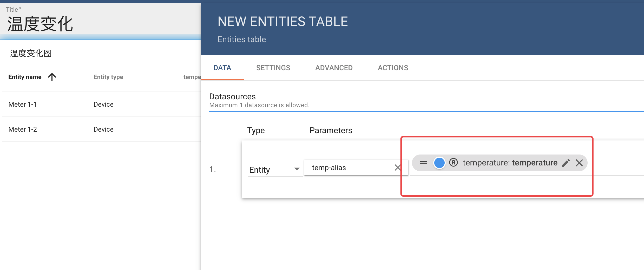Select the Meter 1-1 row

pos(101,104)
